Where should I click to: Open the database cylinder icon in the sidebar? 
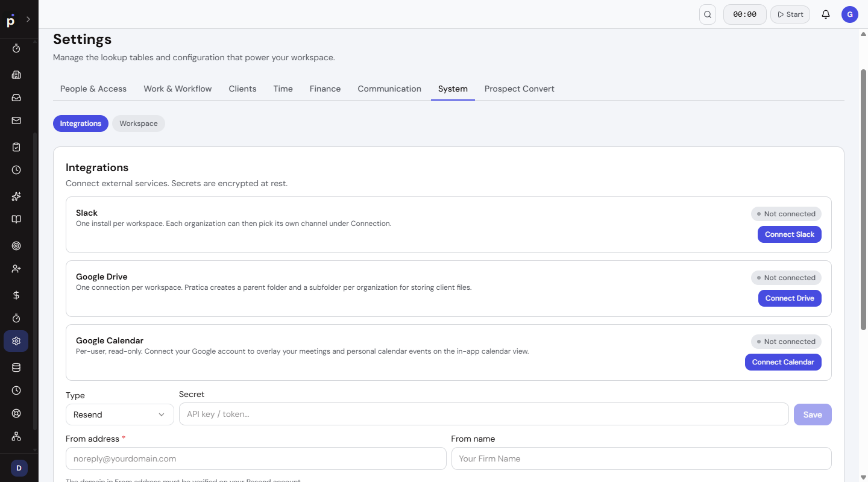(x=16, y=368)
